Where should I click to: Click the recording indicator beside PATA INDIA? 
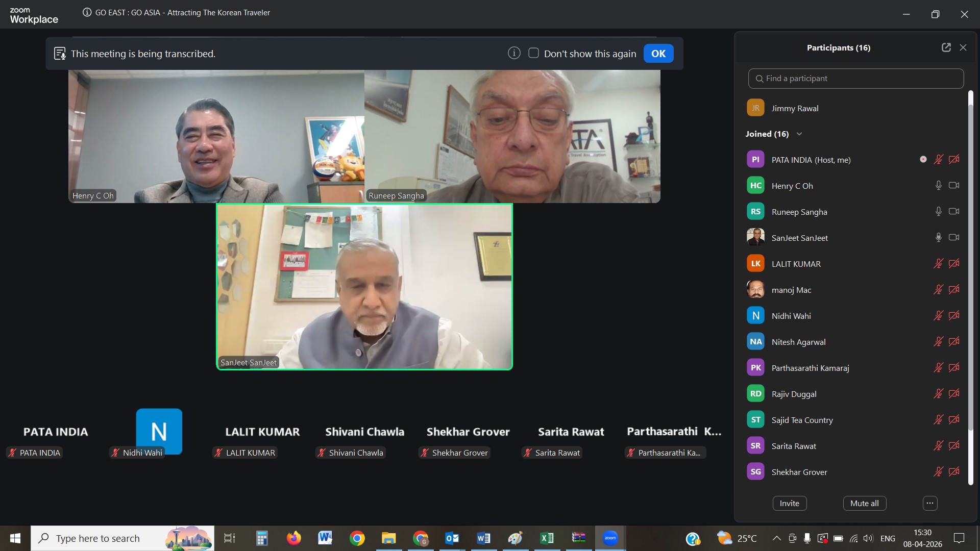click(924, 159)
